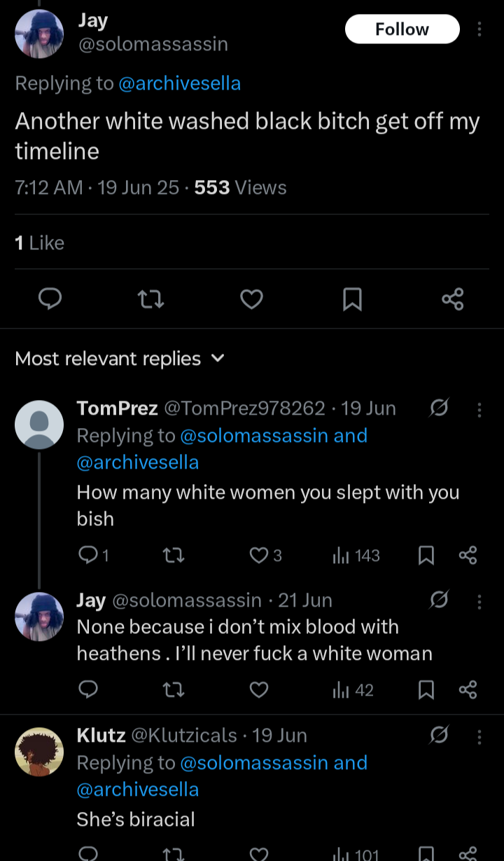Like TomPrez's reply with 3 likes

pyautogui.click(x=259, y=556)
